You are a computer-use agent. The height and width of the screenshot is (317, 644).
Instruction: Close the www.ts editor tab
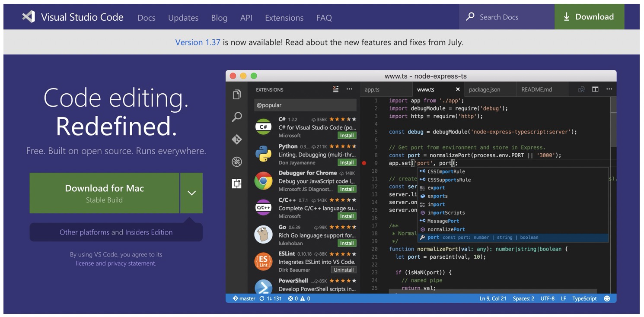pos(458,89)
